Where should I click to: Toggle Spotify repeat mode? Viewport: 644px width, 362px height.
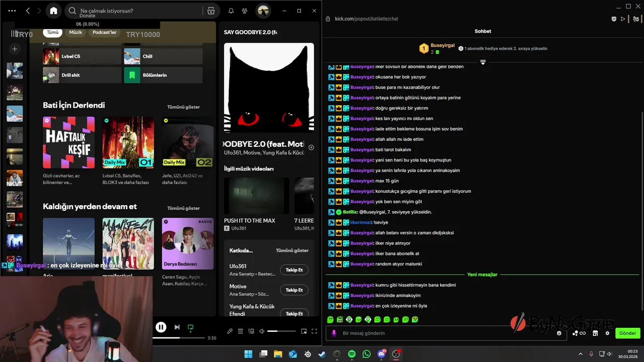pyautogui.click(x=190, y=327)
